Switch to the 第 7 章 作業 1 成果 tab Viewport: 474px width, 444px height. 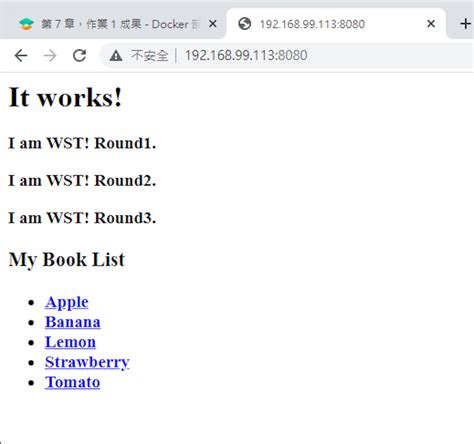click(x=113, y=24)
